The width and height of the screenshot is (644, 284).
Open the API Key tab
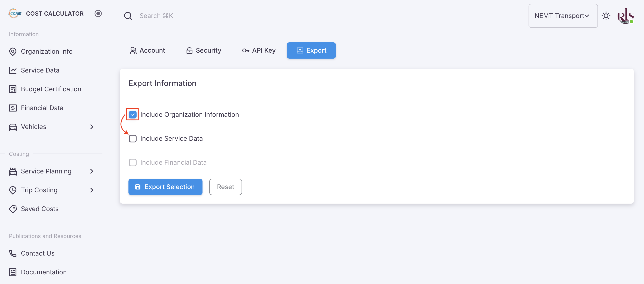(x=259, y=50)
